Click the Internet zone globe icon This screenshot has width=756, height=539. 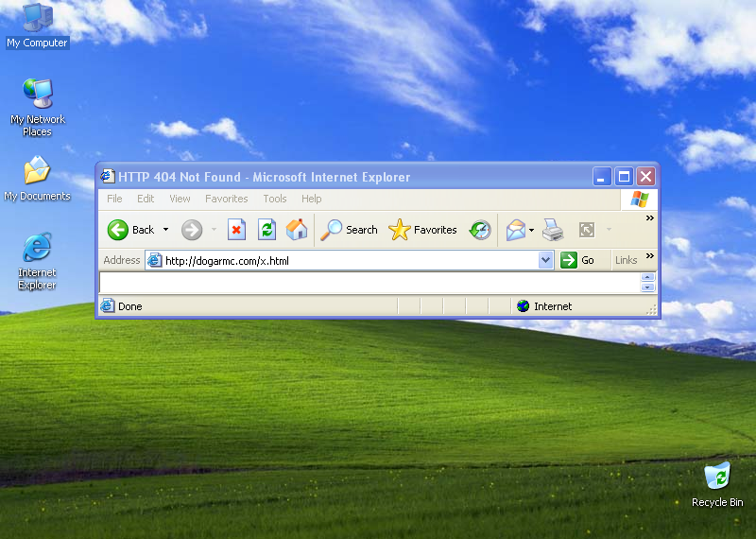[x=524, y=306]
